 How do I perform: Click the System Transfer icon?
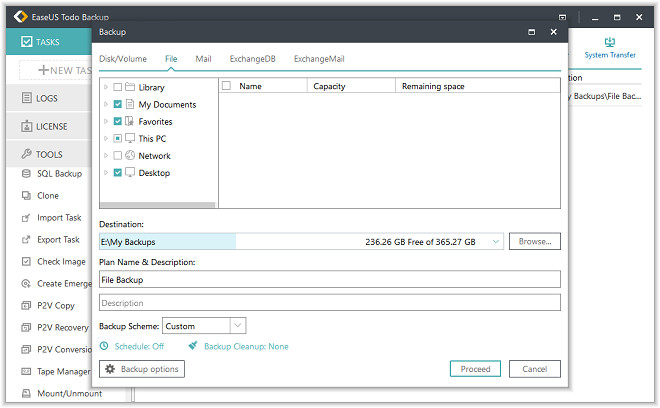tap(609, 42)
